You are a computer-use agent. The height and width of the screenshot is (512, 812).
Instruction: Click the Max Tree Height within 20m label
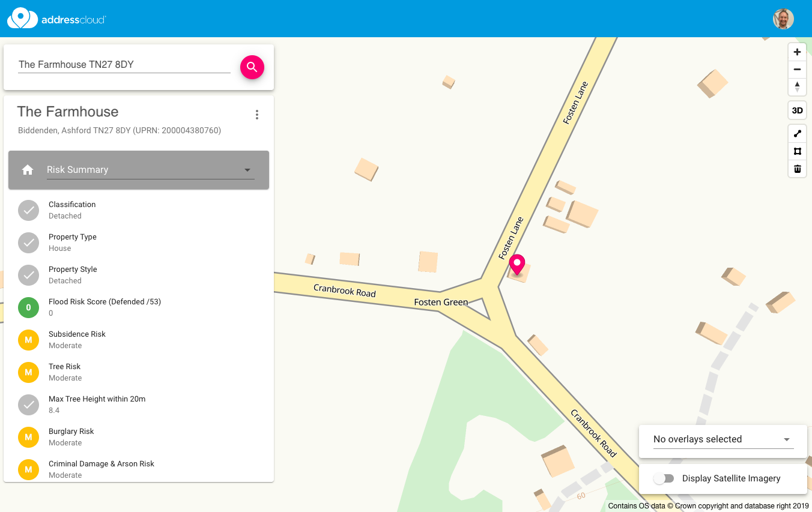97,399
